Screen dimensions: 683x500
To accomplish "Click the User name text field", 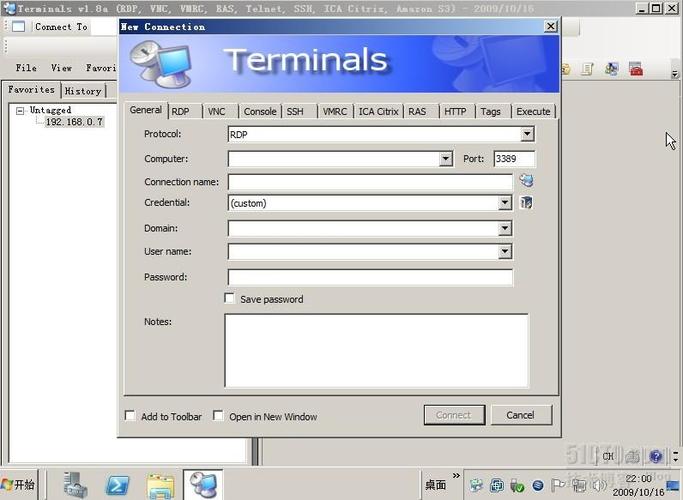I will 363,252.
